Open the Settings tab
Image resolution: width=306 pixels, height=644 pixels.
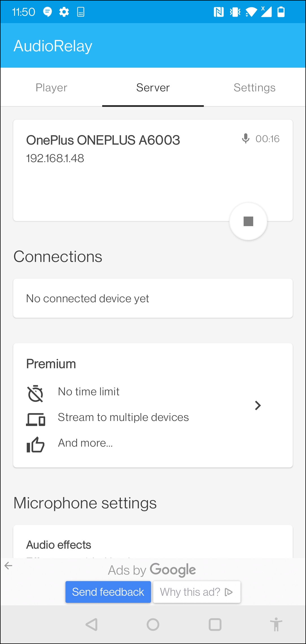click(x=254, y=88)
